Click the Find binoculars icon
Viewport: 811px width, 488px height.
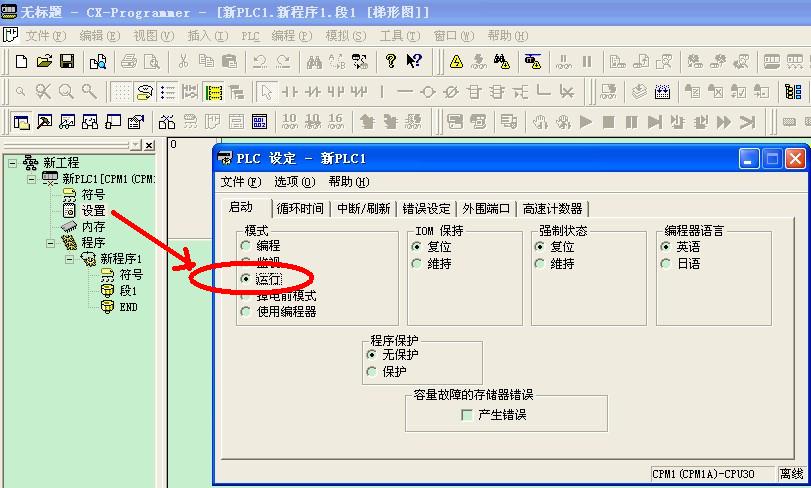(314, 61)
